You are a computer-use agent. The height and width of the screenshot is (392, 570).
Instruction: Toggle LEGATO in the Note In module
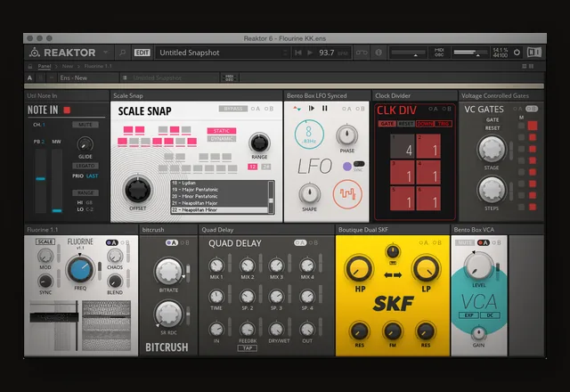coord(85,166)
